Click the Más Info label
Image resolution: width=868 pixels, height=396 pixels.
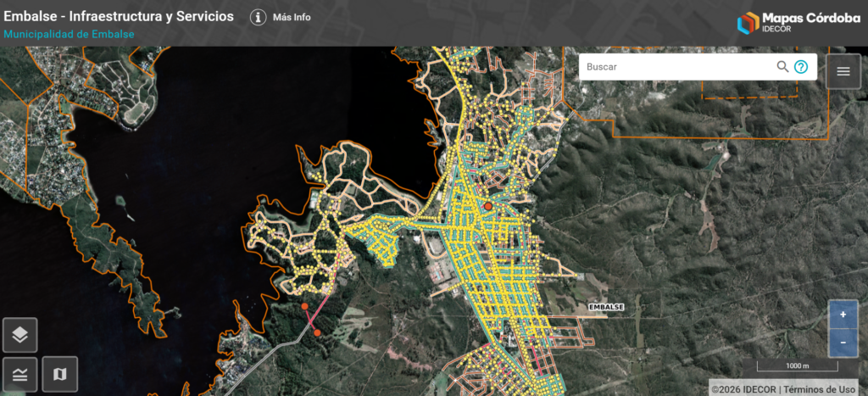coord(292,17)
